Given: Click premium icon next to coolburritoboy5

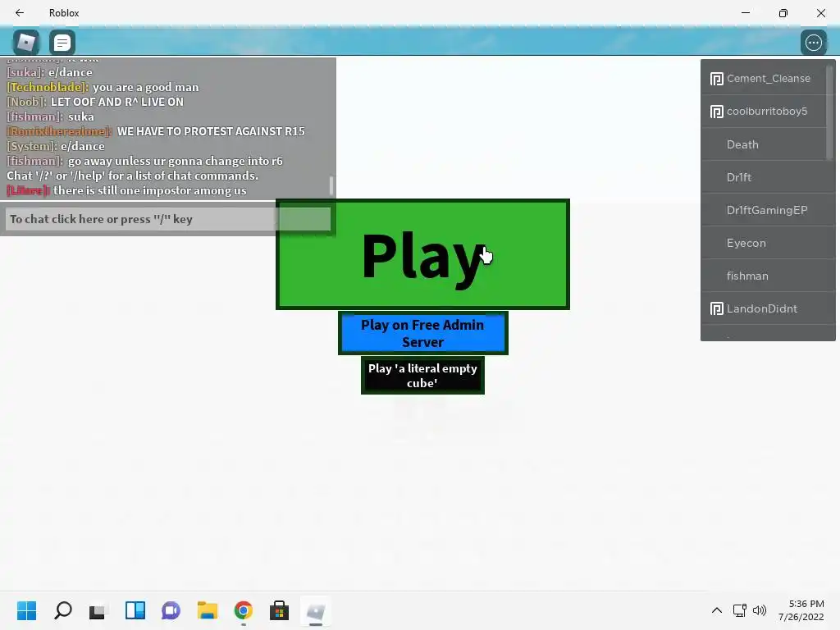Looking at the screenshot, I should pyautogui.click(x=716, y=112).
